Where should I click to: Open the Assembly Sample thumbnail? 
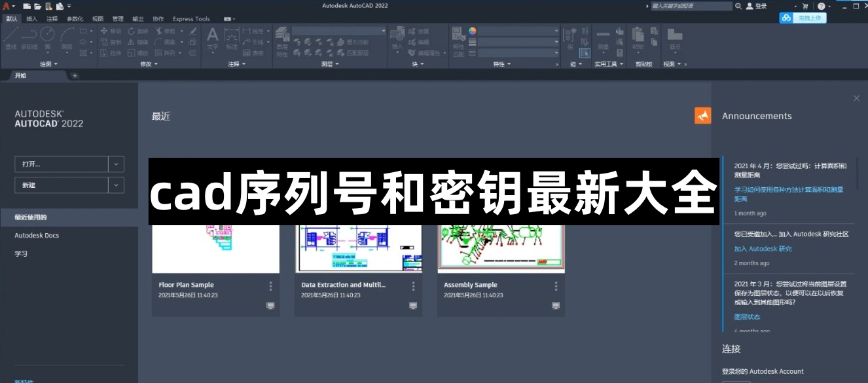click(501, 249)
